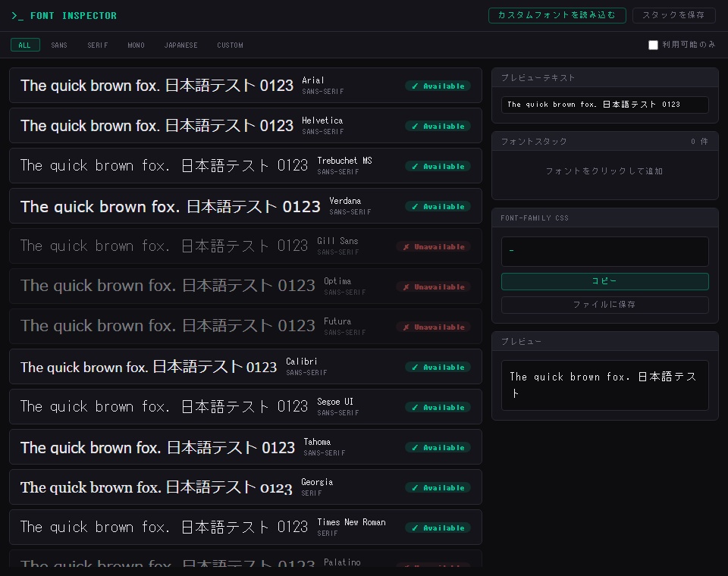
Task: Switch to the SANS filter tab
Action: point(59,45)
